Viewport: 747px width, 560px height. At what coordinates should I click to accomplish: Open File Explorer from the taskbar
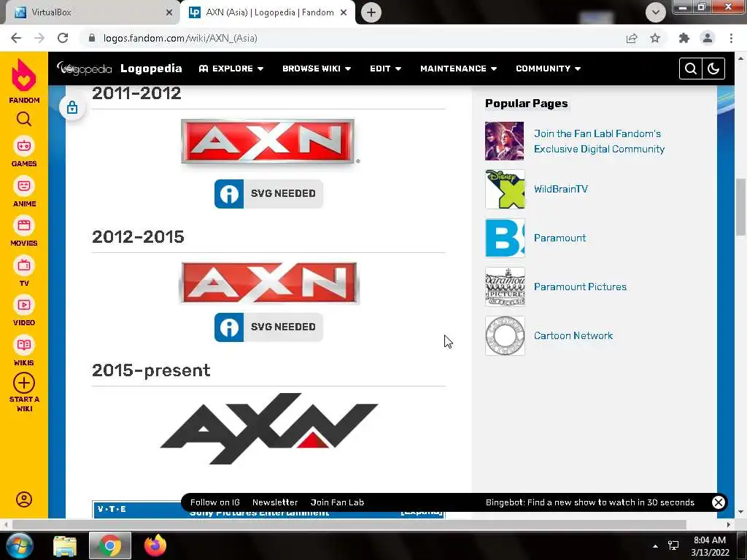pyautogui.click(x=65, y=545)
